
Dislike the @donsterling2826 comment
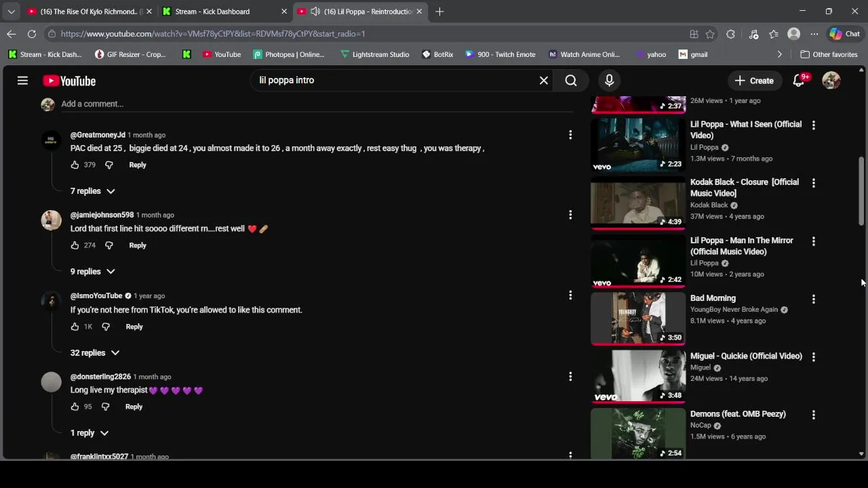tap(105, 407)
